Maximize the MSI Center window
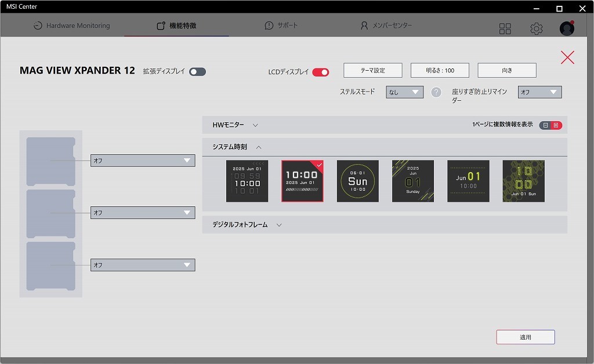The height and width of the screenshot is (364, 594). (x=559, y=8)
